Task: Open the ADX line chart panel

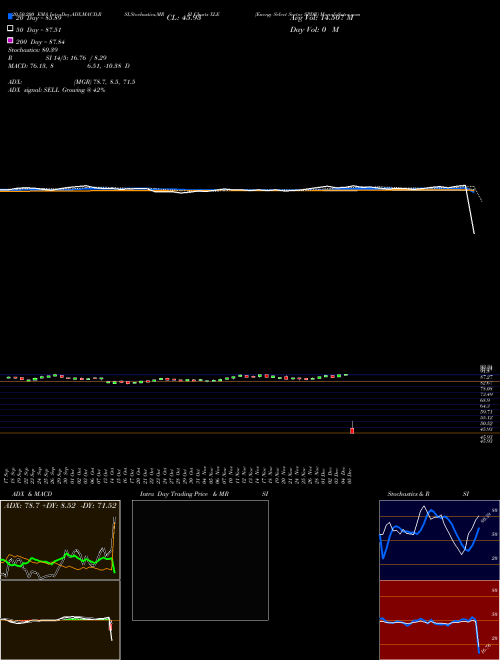Action: (x=60, y=540)
